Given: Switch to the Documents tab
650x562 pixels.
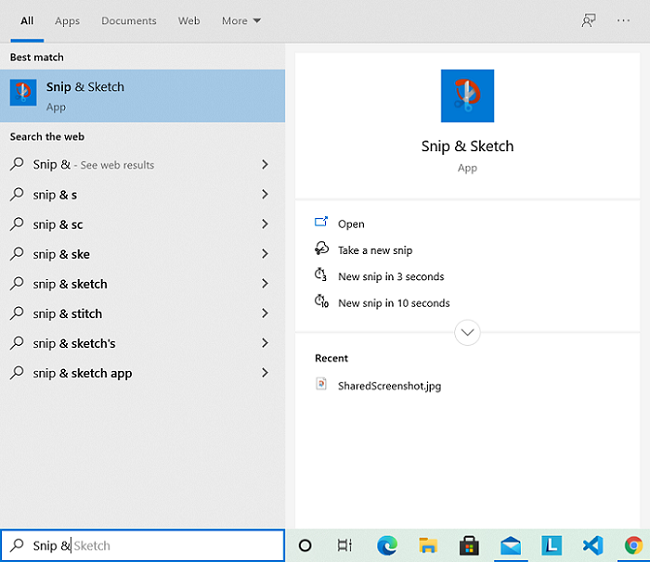Looking at the screenshot, I should 129,21.
